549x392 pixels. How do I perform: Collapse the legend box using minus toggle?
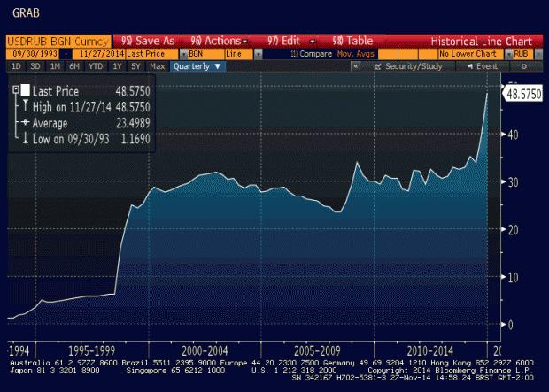tap(15, 90)
